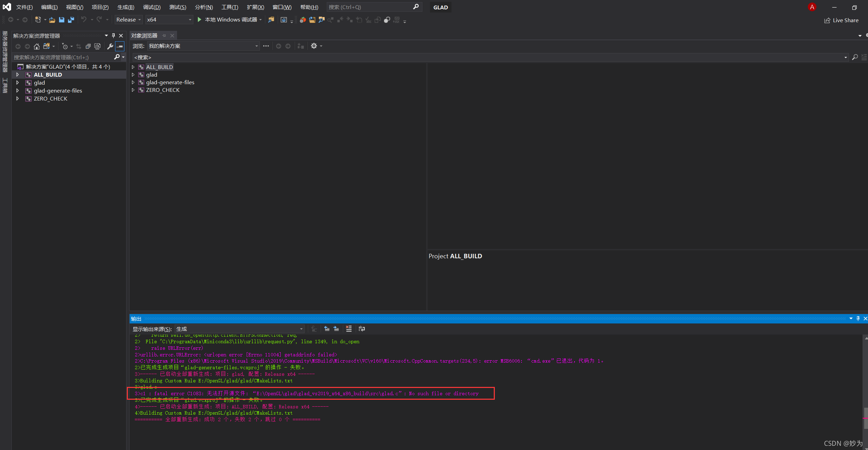Expand glad-generate-files in Solution Explorer
Screen dimensions: 868x450
click(18, 90)
